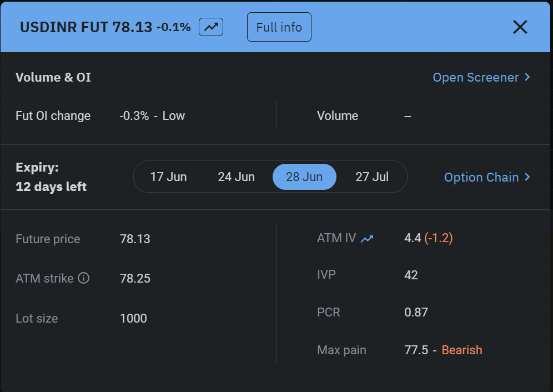553x392 pixels.
Task: Click the Open Screener chevron arrow
Action: tap(527, 77)
